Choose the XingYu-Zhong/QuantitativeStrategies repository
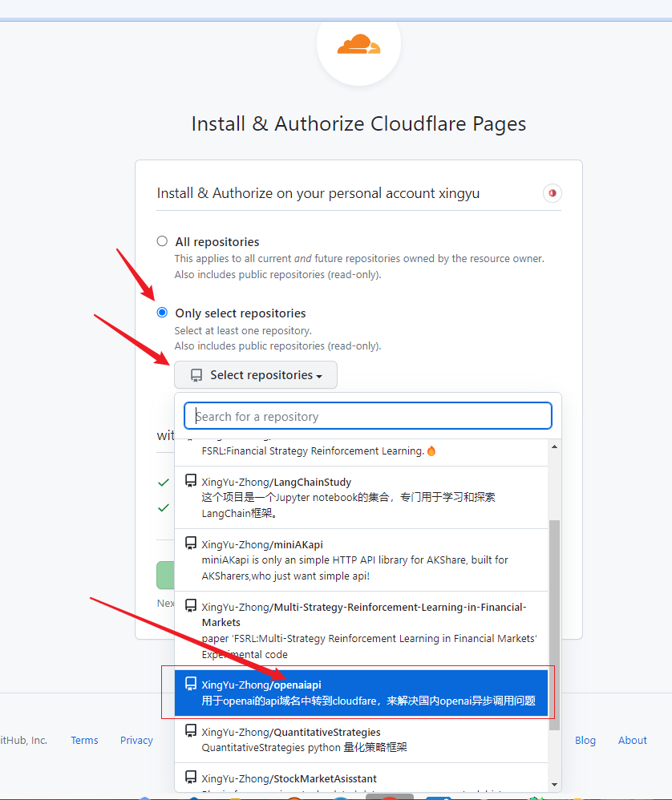 pos(361,740)
